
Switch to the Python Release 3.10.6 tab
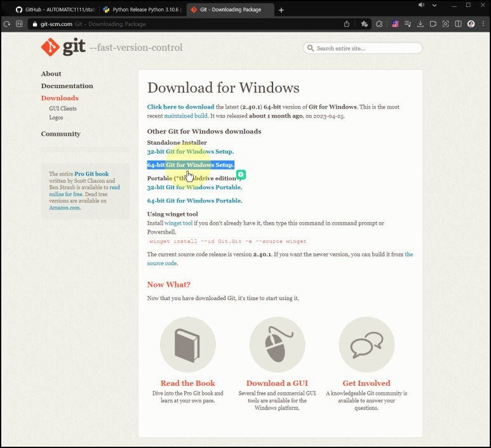pos(142,10)
